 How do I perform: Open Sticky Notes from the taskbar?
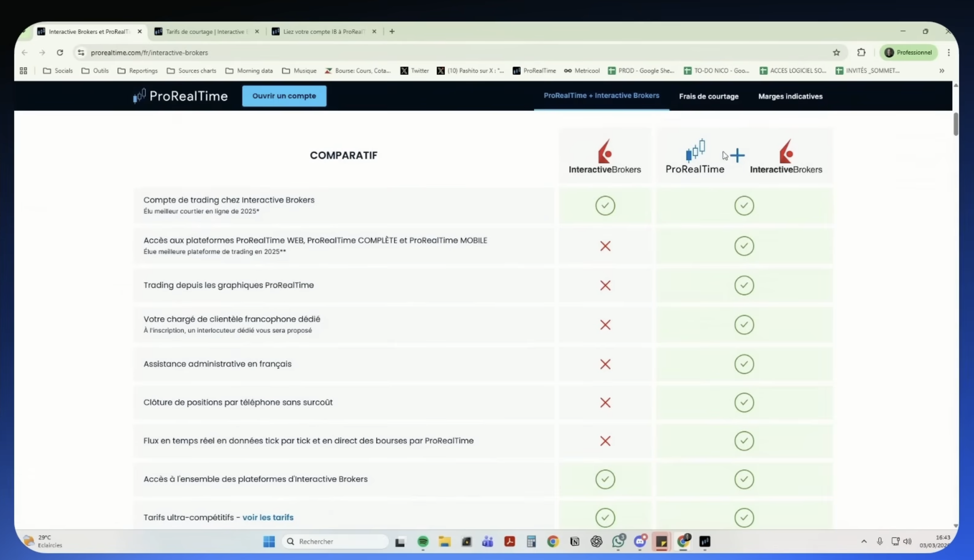click(662, 541)
